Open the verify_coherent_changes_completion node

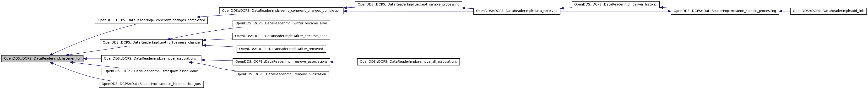tap(281, 11)
